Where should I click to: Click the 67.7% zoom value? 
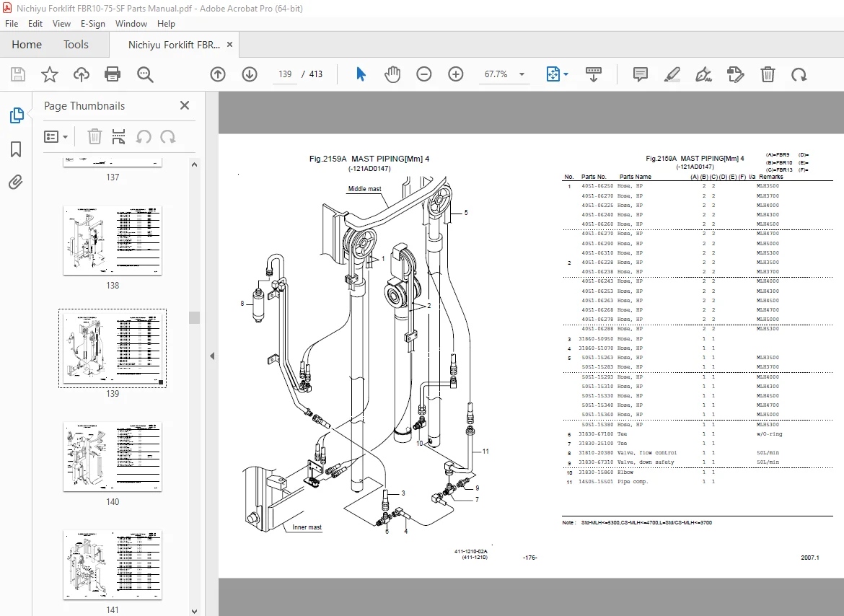coord(496,74)
